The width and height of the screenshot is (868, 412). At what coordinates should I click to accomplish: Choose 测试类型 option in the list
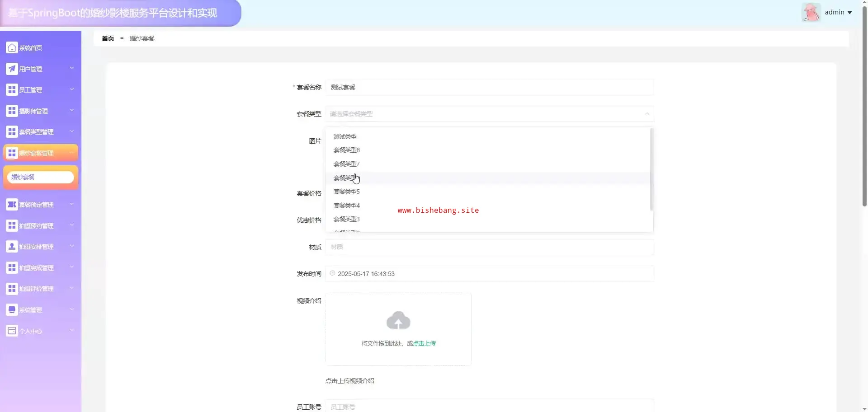pyautogui.click(x=345, y=136)
